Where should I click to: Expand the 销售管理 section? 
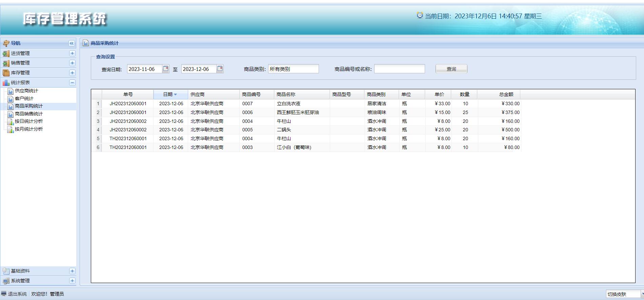pyautogui.click(x=72, y=63)
